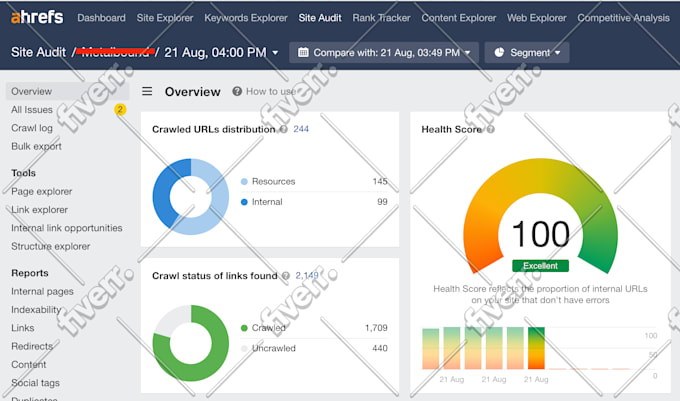Open Rank Tracker
Viewport: 680px width, 401px height.
click(x=381, y=18)
